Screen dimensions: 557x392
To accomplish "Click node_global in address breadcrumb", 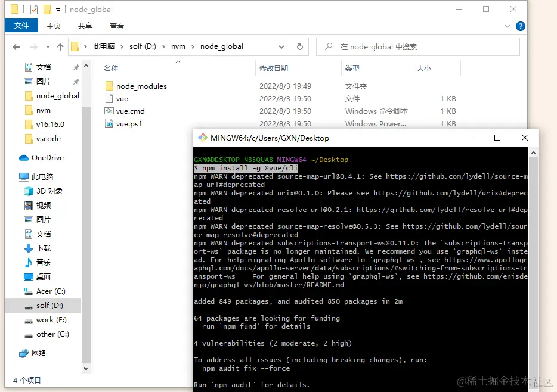I will 222,46.
